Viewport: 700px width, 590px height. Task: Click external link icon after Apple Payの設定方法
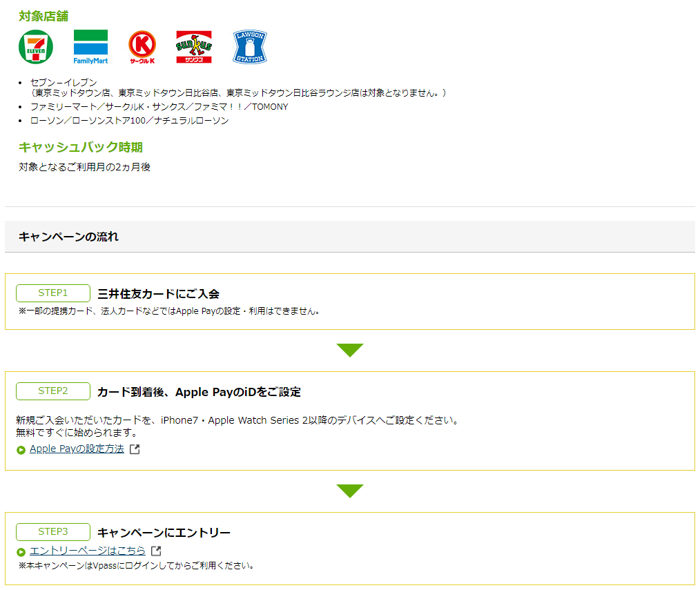(135, 449)
